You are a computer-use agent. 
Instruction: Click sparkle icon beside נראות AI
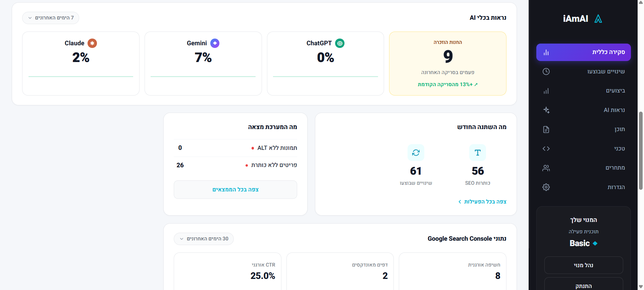pyautogui.click(x=546, y=110)
